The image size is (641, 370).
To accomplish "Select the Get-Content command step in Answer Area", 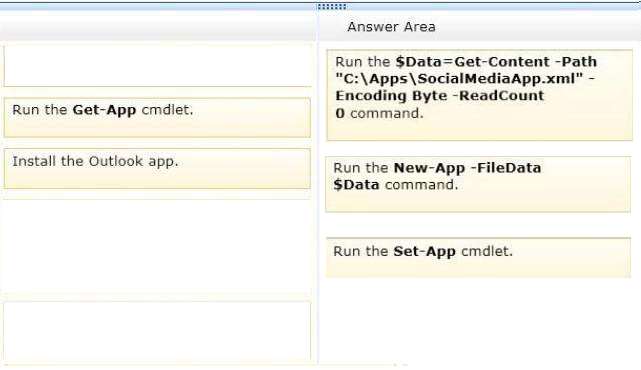I will click(479, 95).
